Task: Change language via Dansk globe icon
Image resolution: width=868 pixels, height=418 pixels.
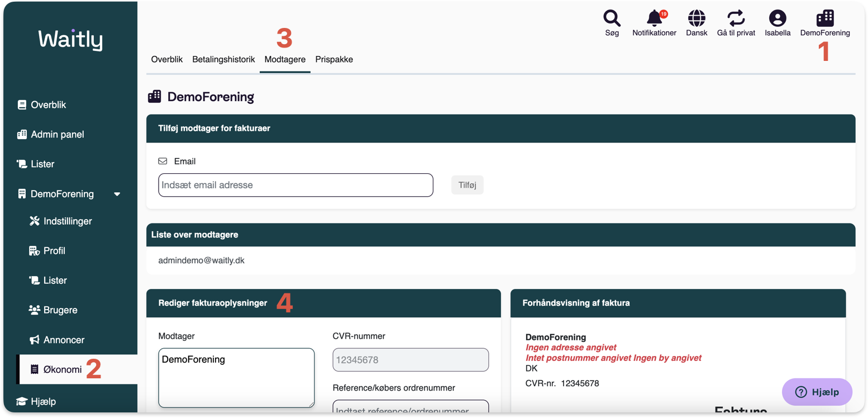Action: click(x=697, y=18)
